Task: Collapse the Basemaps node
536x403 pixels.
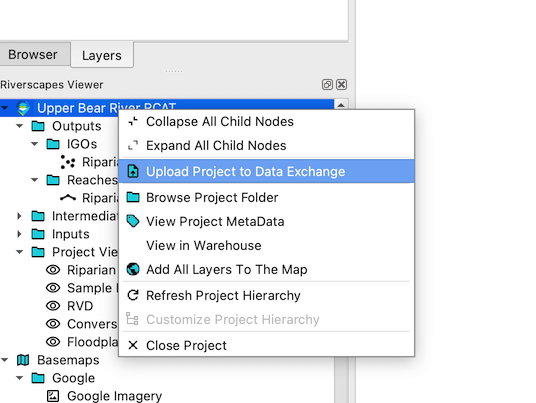Action: (x=4, y=360)
